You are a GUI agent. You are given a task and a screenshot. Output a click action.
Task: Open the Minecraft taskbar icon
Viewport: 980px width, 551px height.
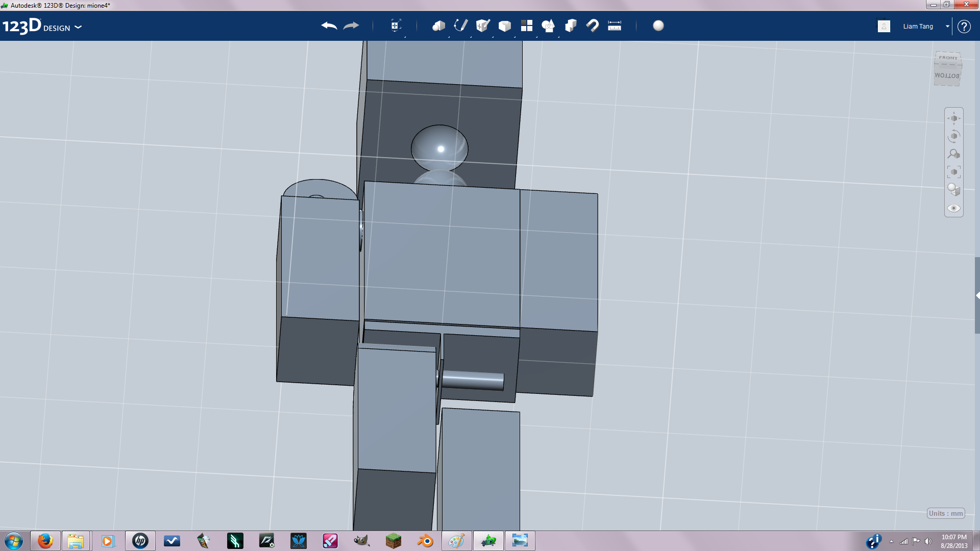393,541
